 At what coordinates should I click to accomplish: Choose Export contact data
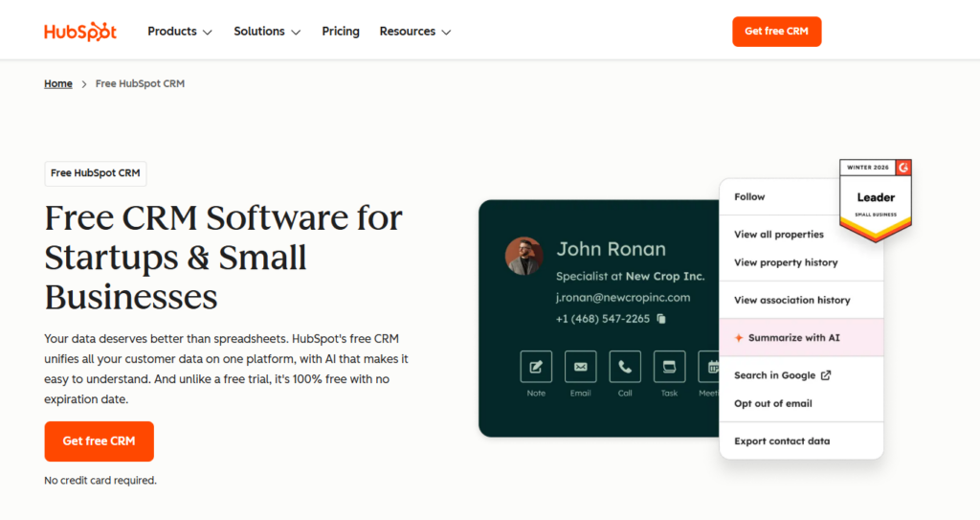(x=782, y=441)
